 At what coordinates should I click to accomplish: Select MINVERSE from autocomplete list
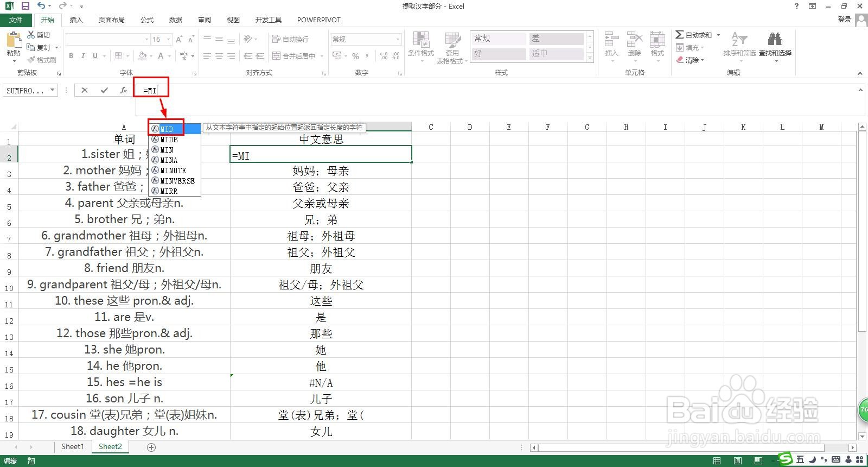coord(175,180)
